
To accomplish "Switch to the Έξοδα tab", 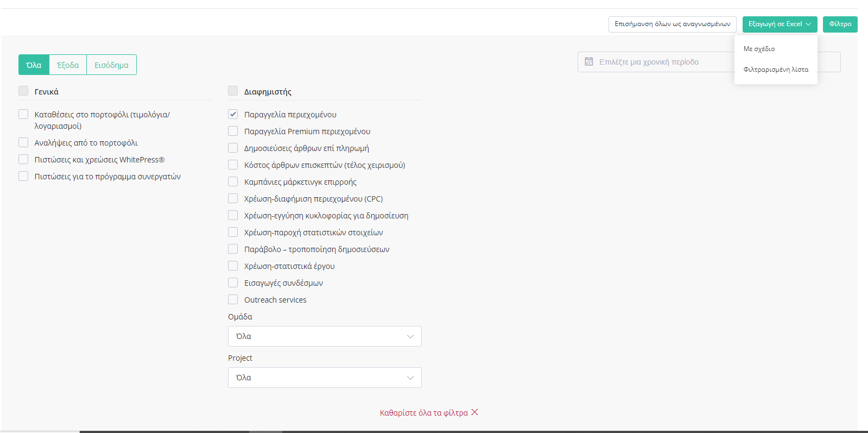I will tap(68, 65).
